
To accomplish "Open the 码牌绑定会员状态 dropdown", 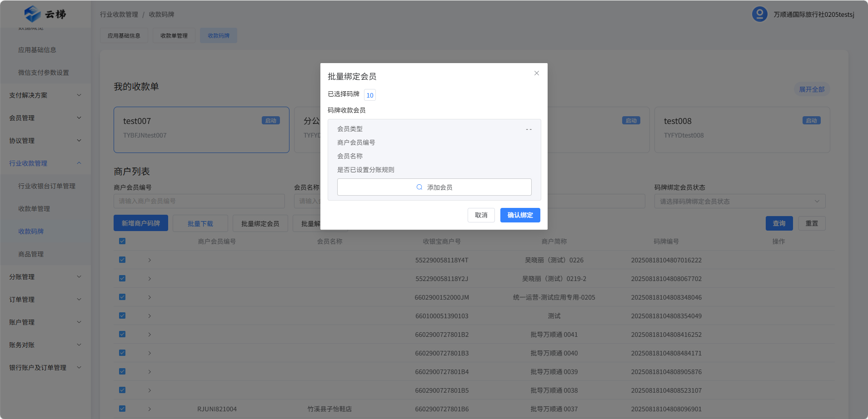I will [x=739, y=201].
